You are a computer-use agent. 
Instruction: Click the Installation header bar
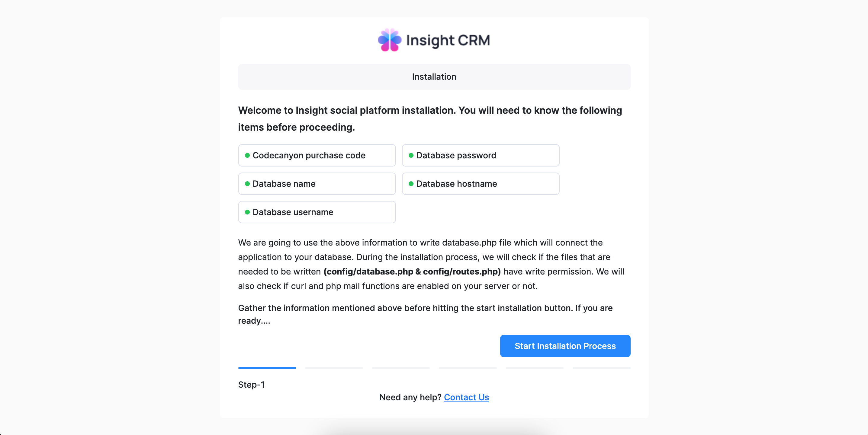pos(434,77)
